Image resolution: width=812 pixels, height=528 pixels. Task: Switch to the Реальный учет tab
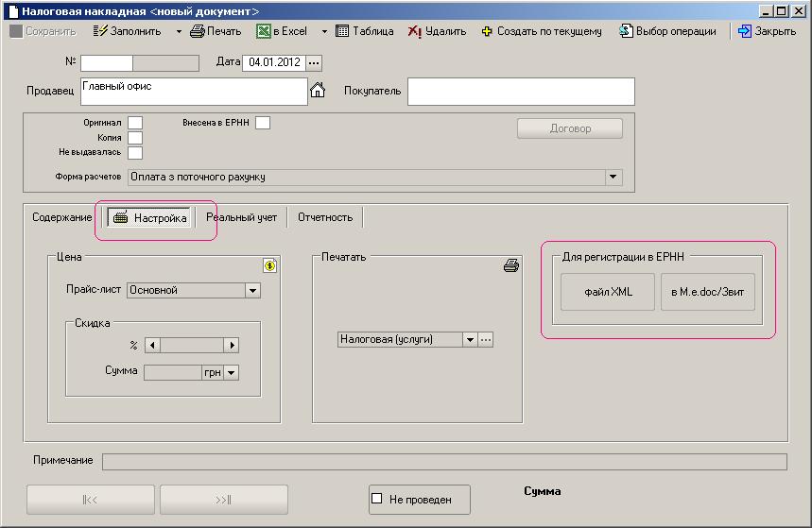click(x=242, y=217)
